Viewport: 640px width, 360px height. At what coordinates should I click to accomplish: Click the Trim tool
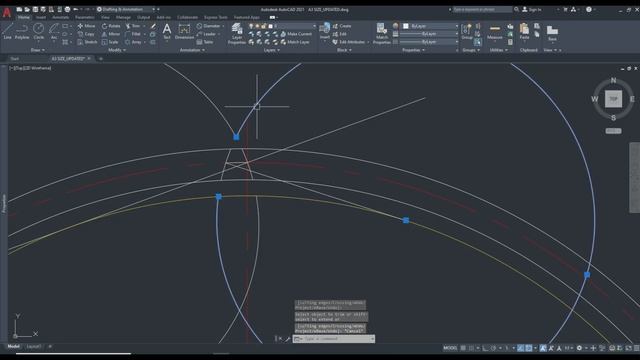click(x=133, y=26)
